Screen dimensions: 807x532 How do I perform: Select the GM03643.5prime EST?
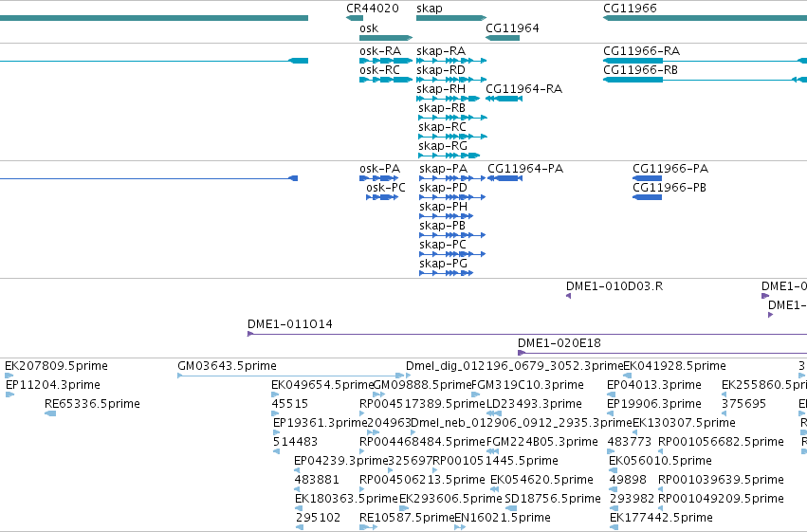click(x=291, y=376)
